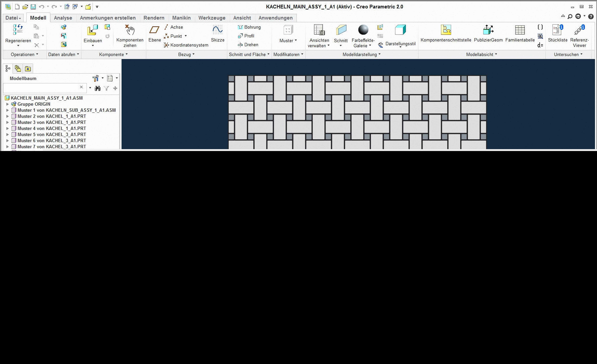Viewport: 597px width, 364px height.
Task: Click the new file icon
Action: (x=17, y=7)
